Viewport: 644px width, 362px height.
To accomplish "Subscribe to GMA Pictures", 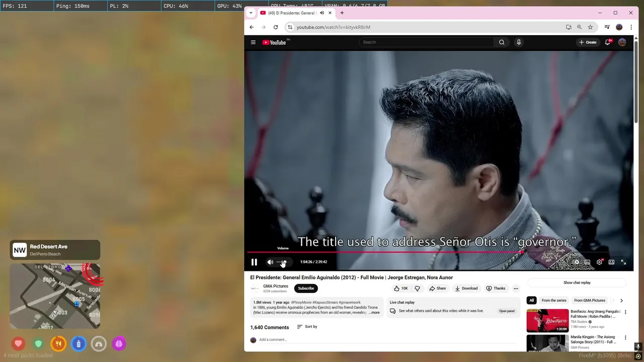I will [x=306, y=289].
